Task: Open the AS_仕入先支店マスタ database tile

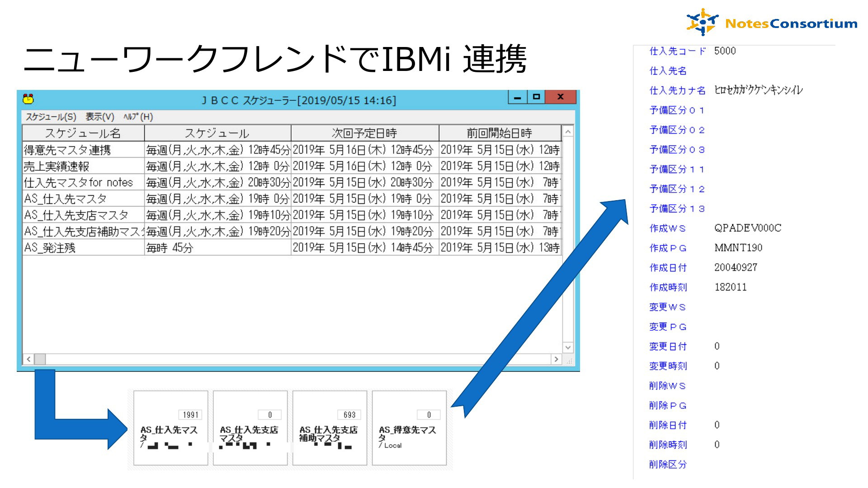Action: (x=250, y=428)
